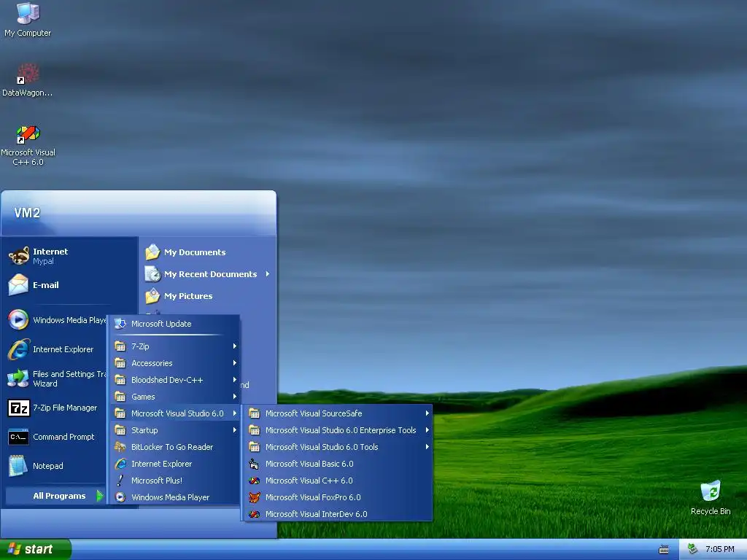Click the BitLocker To Go Reader icon
The height and width of the screenshot is (560, 747).
pyautogui.click(x=120, y=447)
